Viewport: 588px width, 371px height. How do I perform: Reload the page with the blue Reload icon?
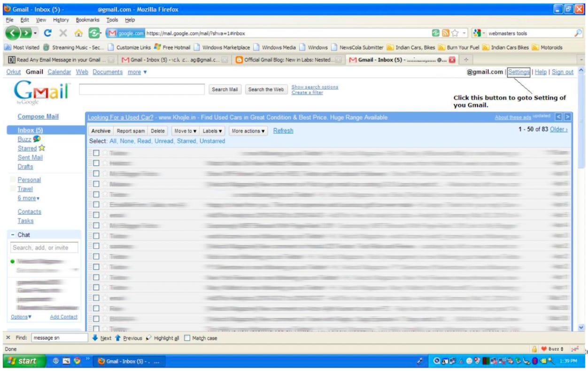click(x=48, y=33)
